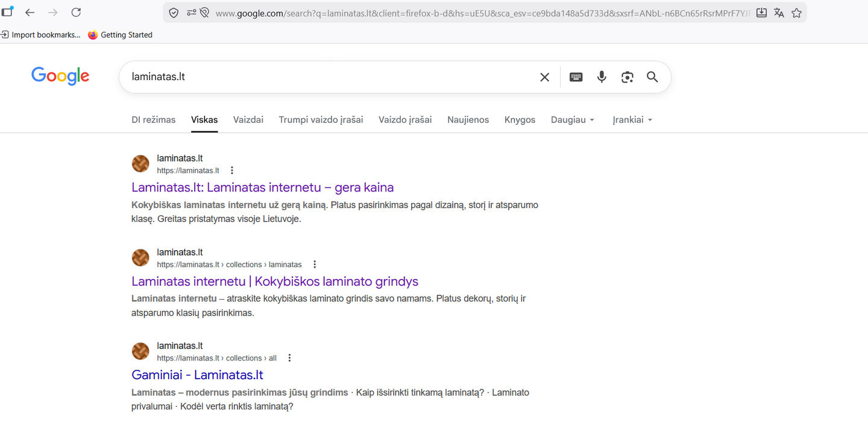Open the Getting Started bookmark
Screen dimensions: 868x428
pos(120,35)
